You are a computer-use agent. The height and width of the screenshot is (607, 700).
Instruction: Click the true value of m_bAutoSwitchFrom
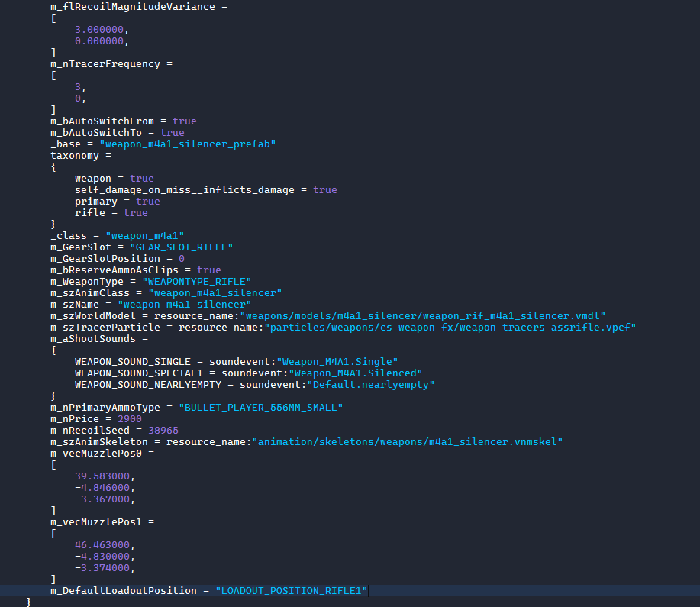(184, 121)
